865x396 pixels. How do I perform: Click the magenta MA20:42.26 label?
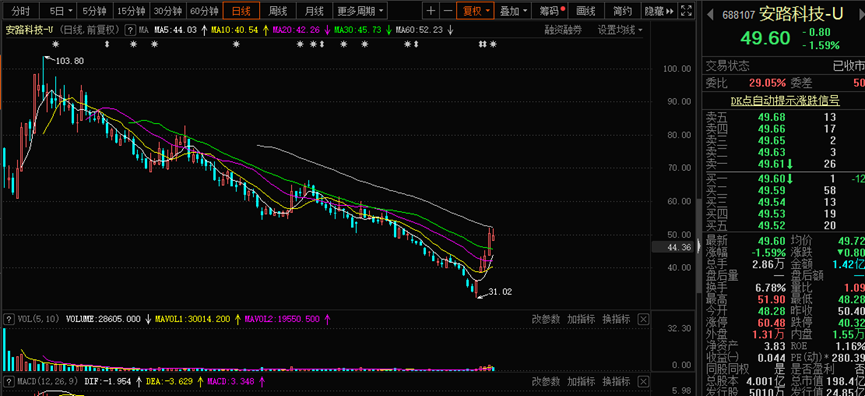(x=297, y=30)
